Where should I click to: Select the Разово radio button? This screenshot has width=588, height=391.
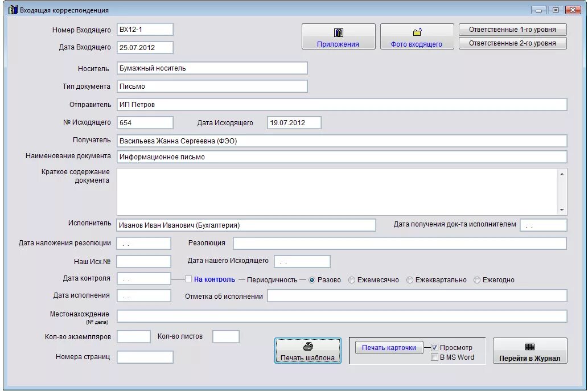[312, 280]
